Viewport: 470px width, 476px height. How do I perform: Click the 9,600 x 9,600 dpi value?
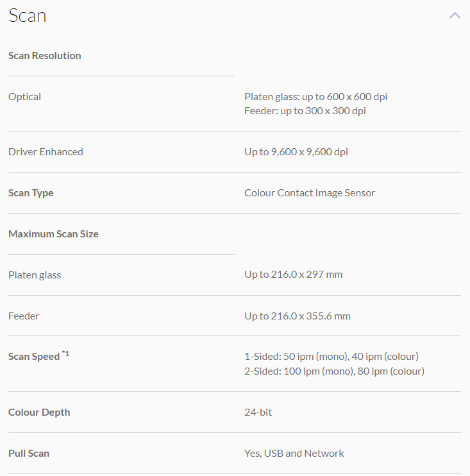[x=296, y=152]
